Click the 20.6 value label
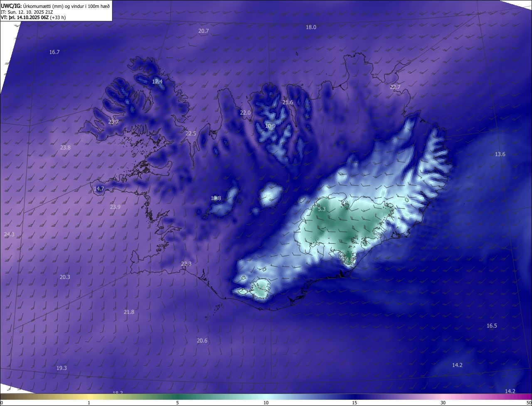Viewport: 532px width, 406px height. [x=202, y=340]
